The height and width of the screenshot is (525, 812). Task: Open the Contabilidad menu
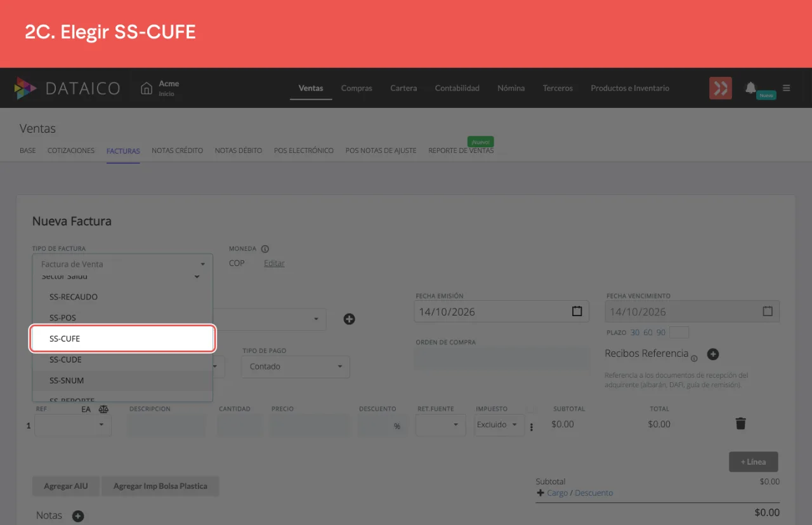point(457,88)
